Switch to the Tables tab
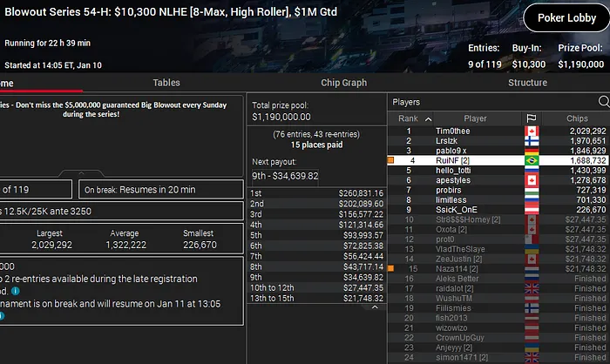This screenshot has height=364, width=610. click(166, 83)
